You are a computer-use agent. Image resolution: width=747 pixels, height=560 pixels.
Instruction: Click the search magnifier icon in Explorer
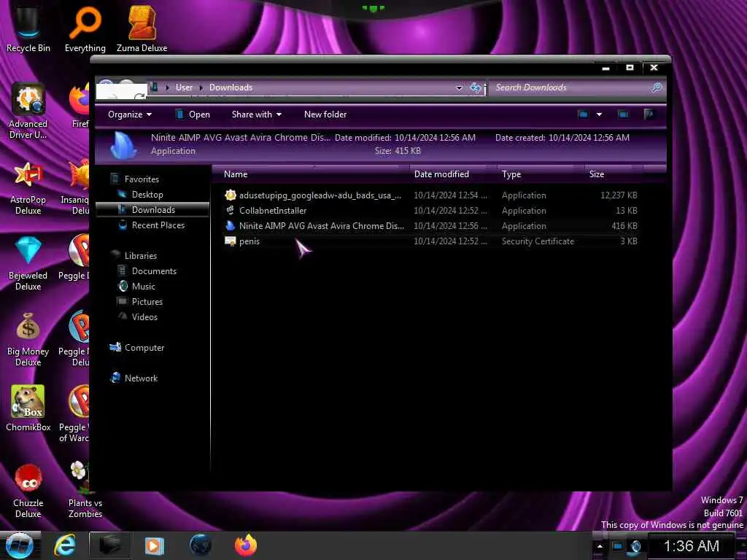click(x=657, y=87)
